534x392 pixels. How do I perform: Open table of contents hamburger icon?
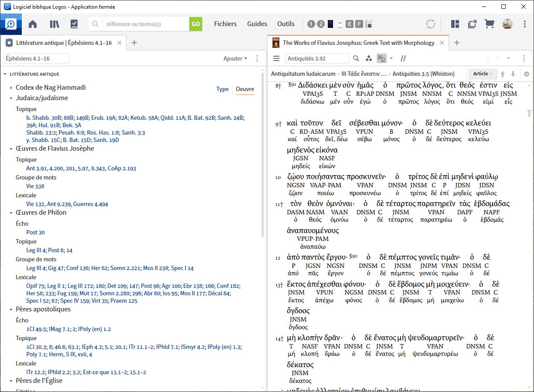[276, 58]
